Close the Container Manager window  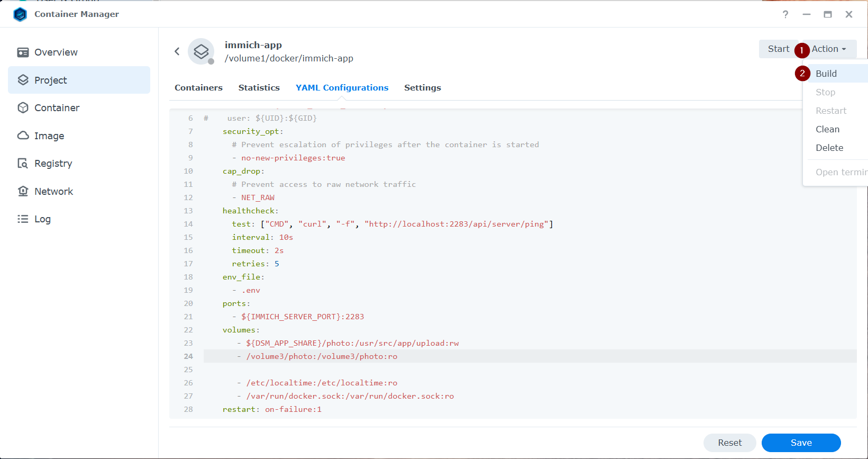tap(849, 14)
